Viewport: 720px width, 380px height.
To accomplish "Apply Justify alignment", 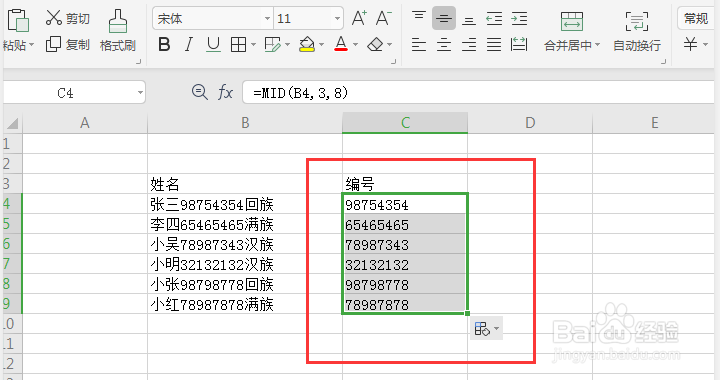I will coord(494,45).
